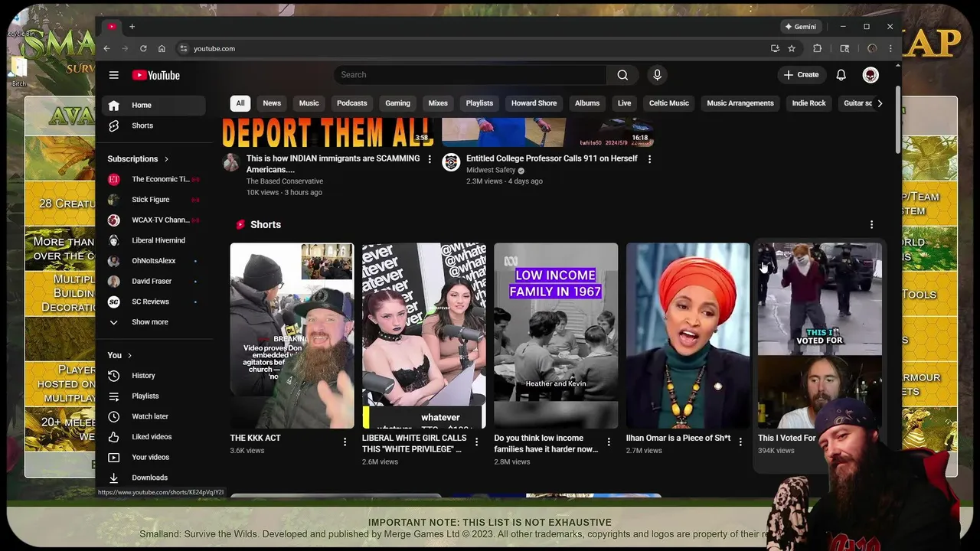The height and width of the screenshot is (551, 980).
Task: Select the Mixes filter chip
Action: pyautogui.click(x=438, y=103)
